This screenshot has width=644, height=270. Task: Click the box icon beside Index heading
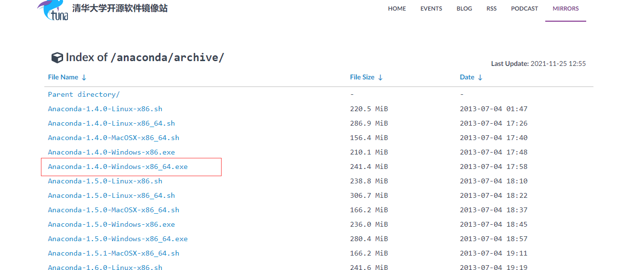pos(57,58)
